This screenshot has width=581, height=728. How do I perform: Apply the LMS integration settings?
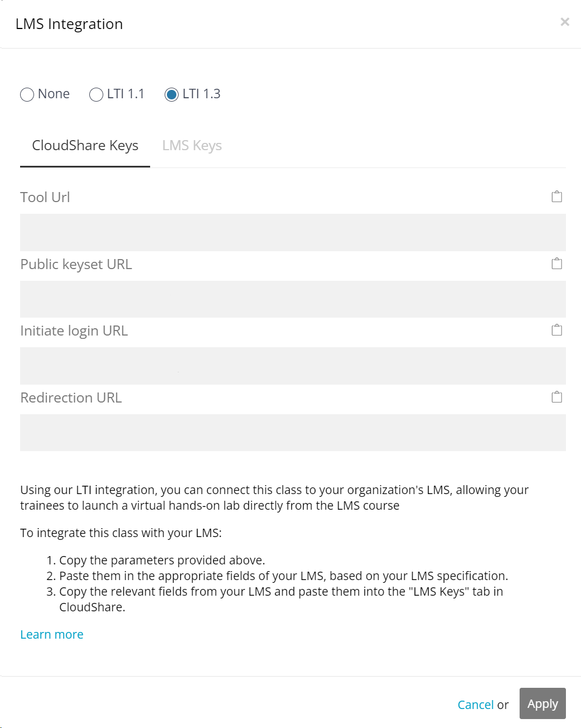[x=542, y=703]
